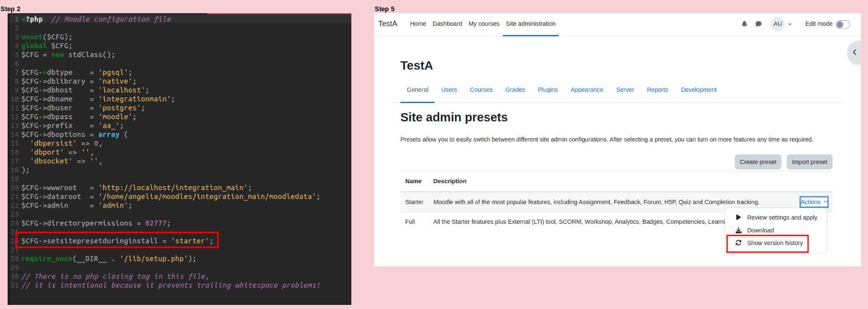Switch to the Grades tab

click(x=515, y=90)
